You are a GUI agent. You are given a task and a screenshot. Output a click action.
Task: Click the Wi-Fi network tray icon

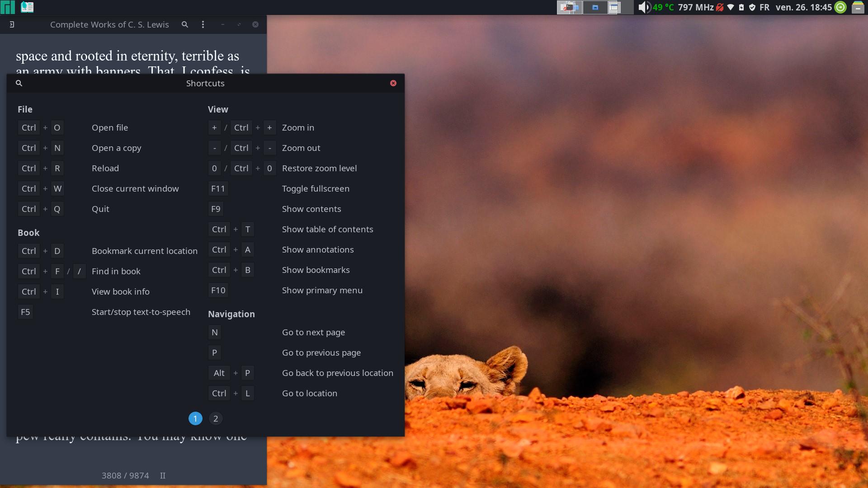point(731,7)
